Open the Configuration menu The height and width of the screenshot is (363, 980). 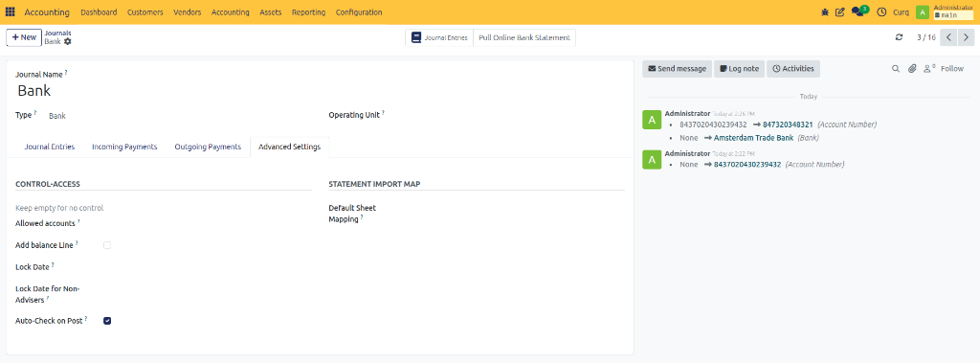click(x=359, y=11)
